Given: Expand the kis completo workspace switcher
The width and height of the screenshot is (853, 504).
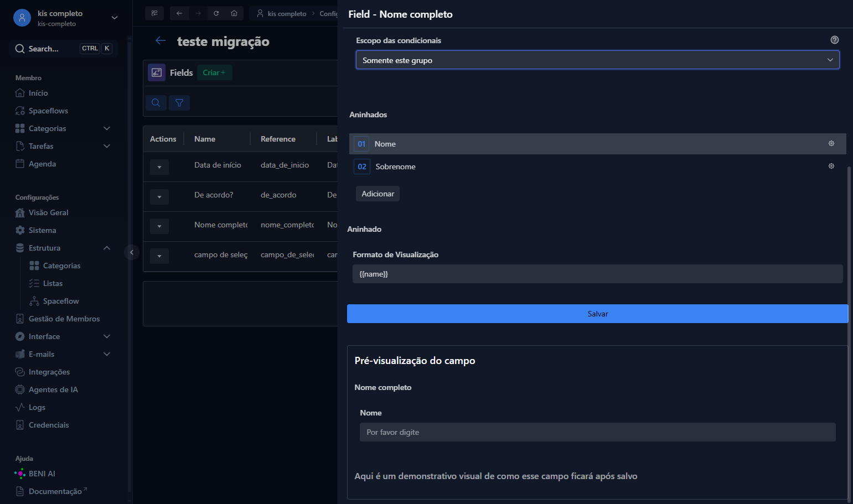Looking at the screenshot, I should point(115,18).
